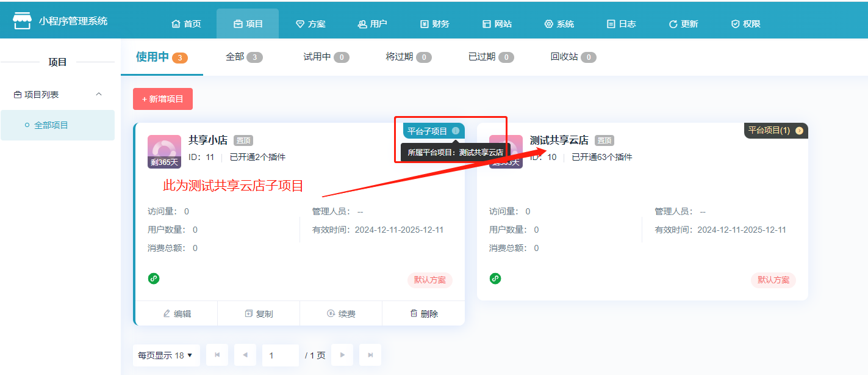The height and width of the screenshot is (375, 868).
Task: Switch to the 回收站 tab
Action: pos(573,57)
